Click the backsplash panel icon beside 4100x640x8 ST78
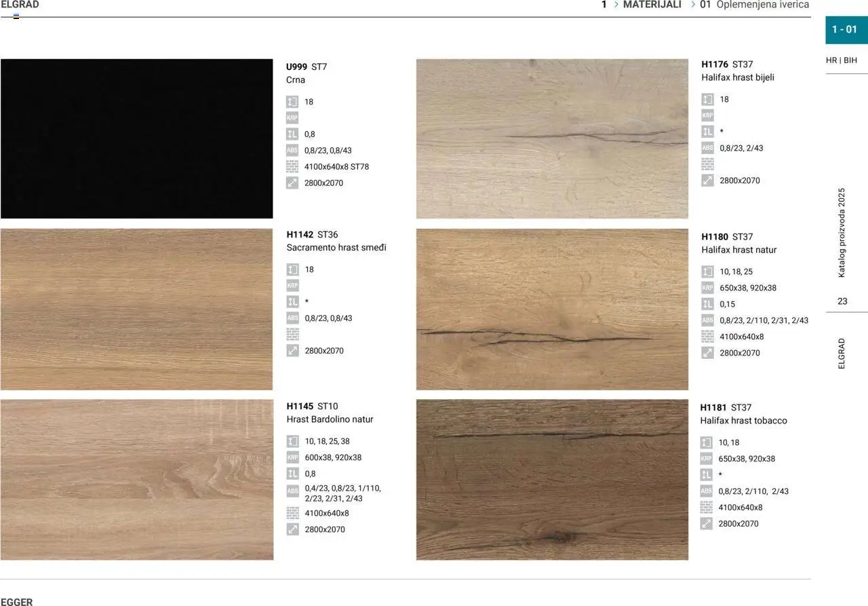The image size is (868, 606). click(x=292, y=167)
